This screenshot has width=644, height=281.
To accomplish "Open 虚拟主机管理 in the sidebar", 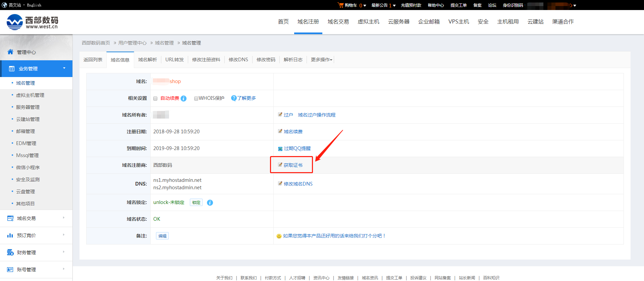I will 30,95.
